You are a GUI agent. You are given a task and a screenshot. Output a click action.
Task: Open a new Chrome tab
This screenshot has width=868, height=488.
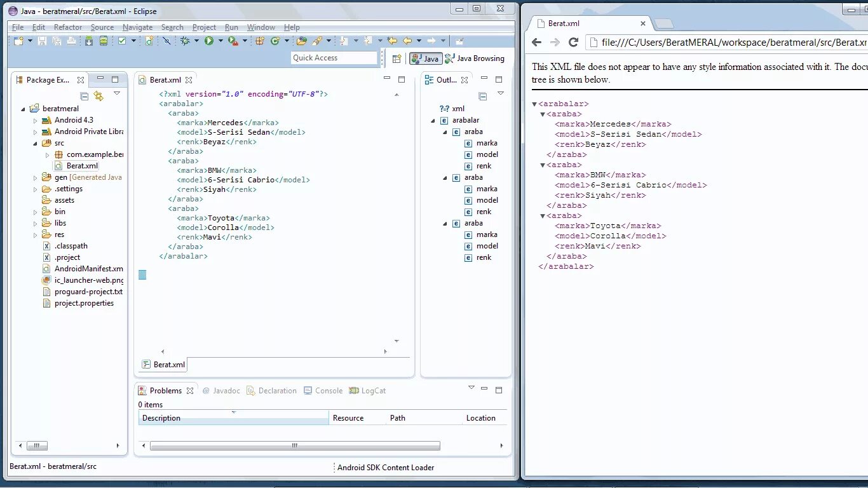point(664,24)
